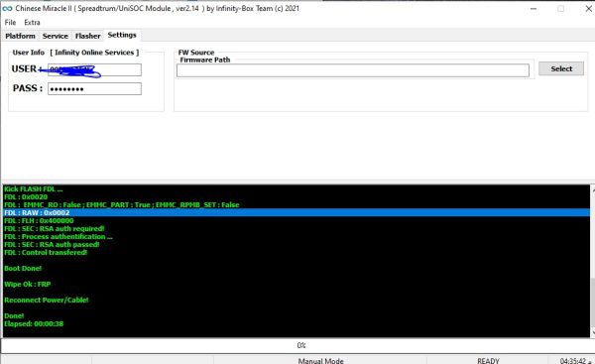Click the log panel scrollbar thumb
The height and width of the screenshot is (364, 595).
593,303
